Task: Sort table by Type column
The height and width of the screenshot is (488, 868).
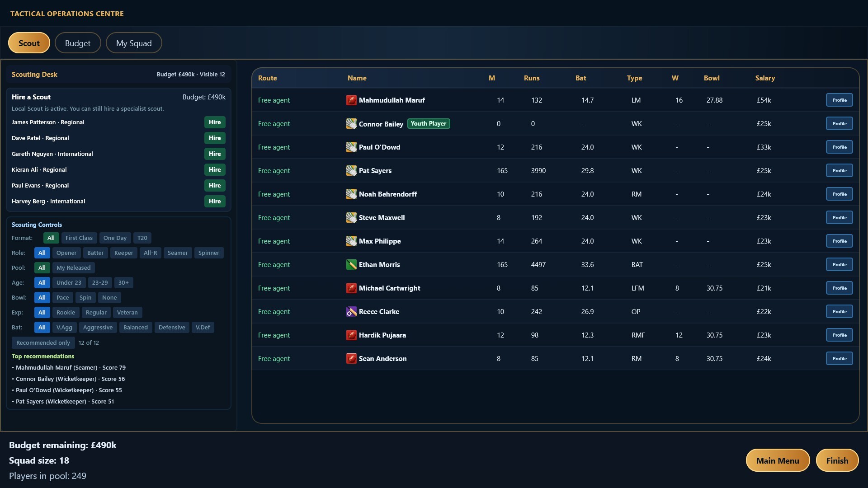Action: pos(634,78)
